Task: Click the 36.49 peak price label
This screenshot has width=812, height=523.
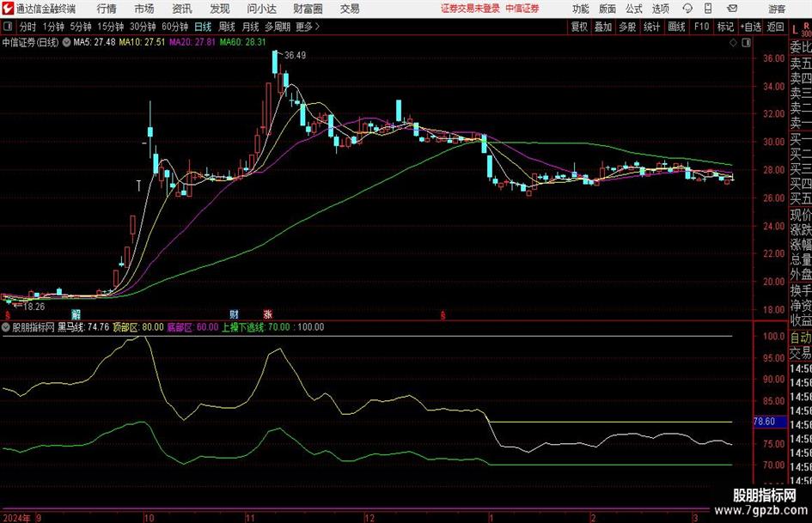Action: click(x=295, y=56)
